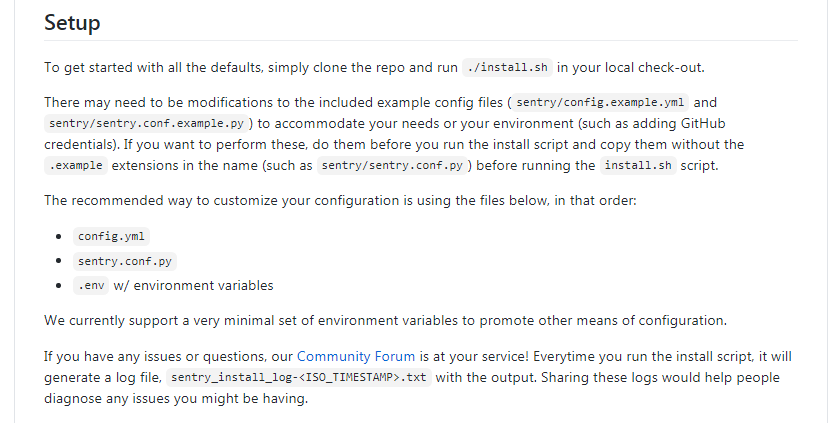Select the sentry.conf.py bullet list item

coord(125,262)
